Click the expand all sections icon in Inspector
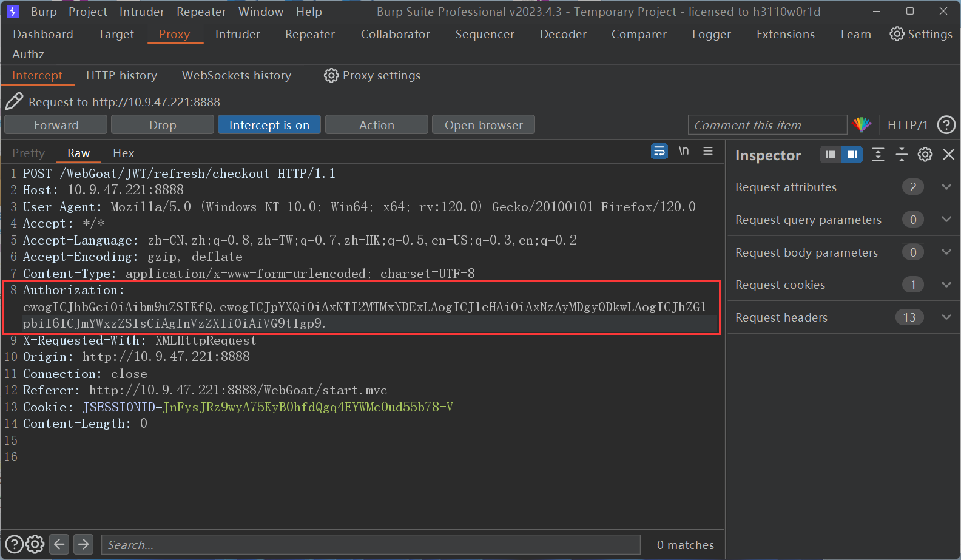Viewport: 961px width, 560px height. [878, 155]
